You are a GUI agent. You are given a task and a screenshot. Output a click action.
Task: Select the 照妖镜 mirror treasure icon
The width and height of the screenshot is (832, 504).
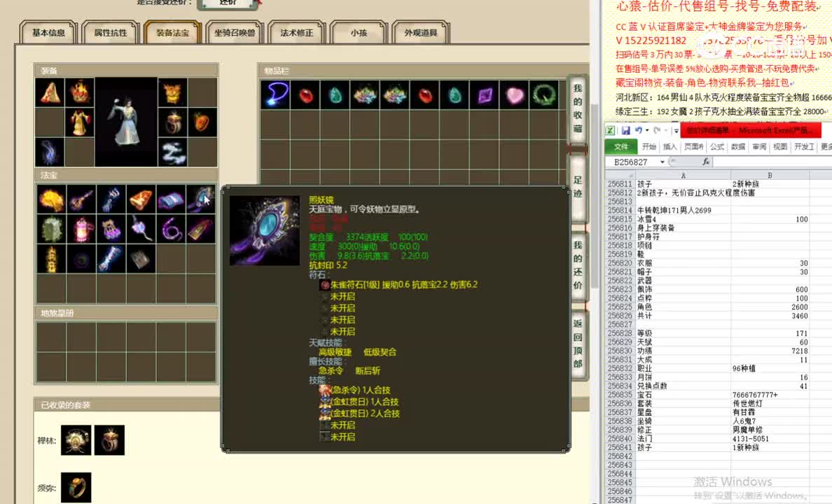click(x=200, y=199)
